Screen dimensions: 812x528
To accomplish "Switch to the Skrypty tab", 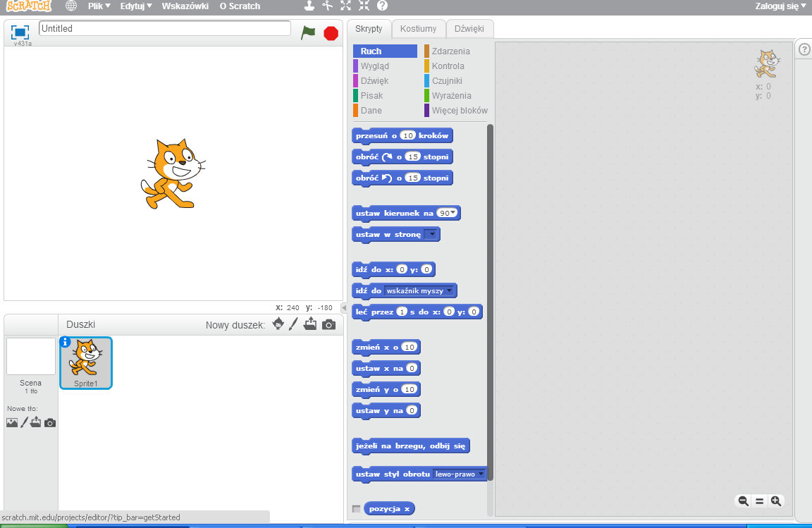I will (369, 28).
